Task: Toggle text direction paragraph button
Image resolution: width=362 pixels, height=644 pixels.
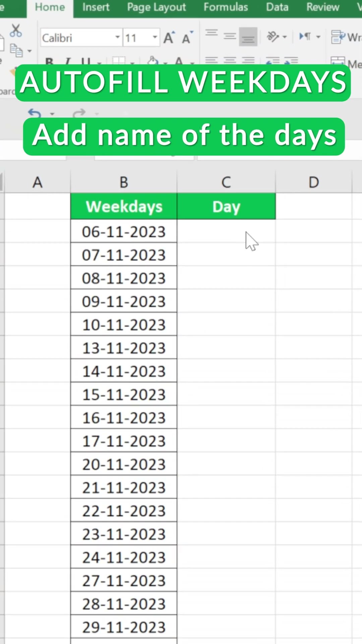Action: 305,37
